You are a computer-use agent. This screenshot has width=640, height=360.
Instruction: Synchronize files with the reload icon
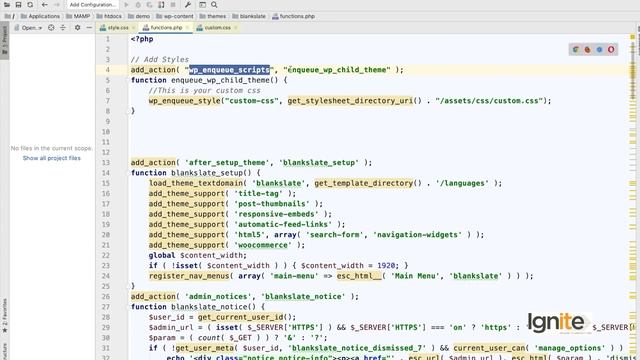30,5
